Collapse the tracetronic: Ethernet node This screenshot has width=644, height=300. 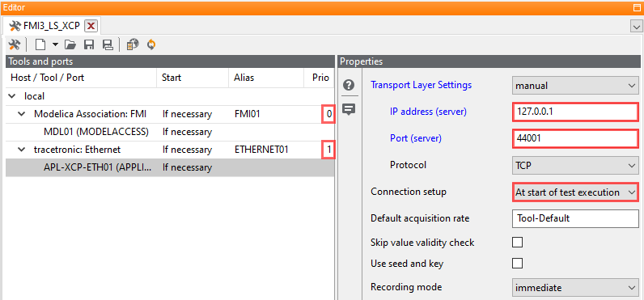pyautogui.click(x=22, y=150)
